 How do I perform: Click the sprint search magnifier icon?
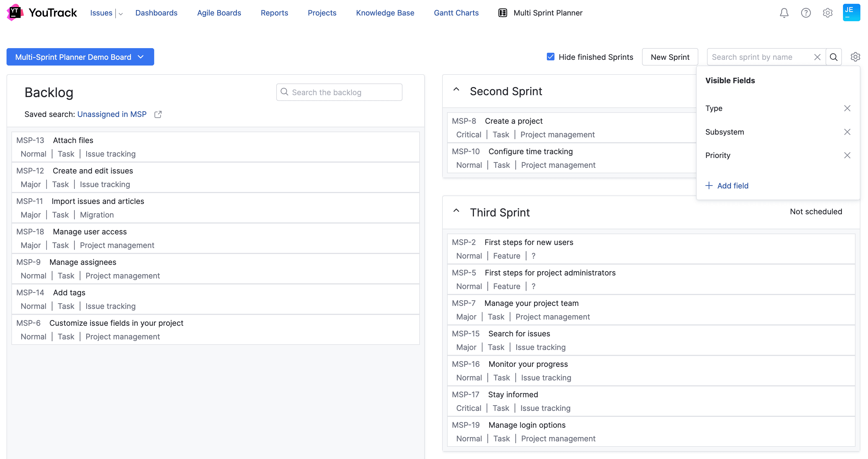(834, 57)
